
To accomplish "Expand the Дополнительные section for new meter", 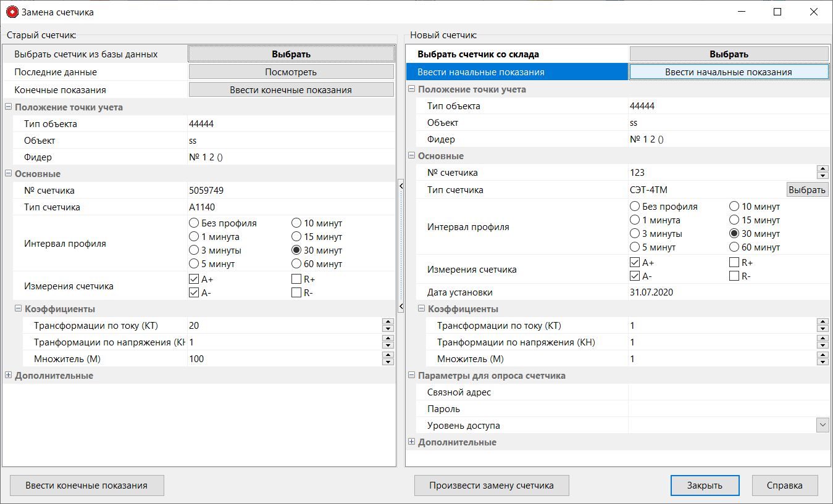I will coord(411,442).
